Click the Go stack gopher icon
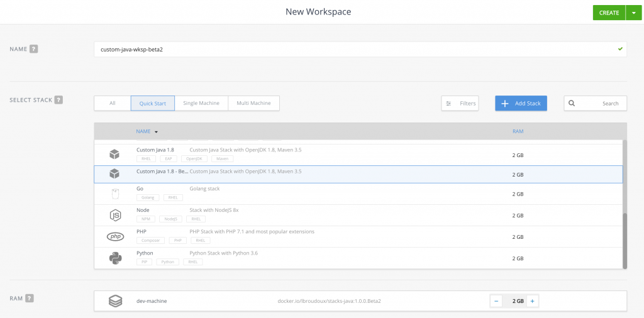644x318 pixels. tap(114, 194)
